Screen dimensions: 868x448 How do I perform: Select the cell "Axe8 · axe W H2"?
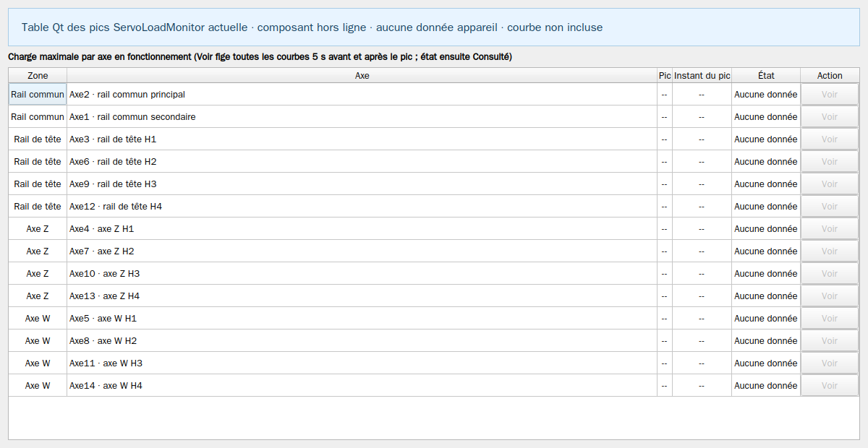tap(362, 341)
